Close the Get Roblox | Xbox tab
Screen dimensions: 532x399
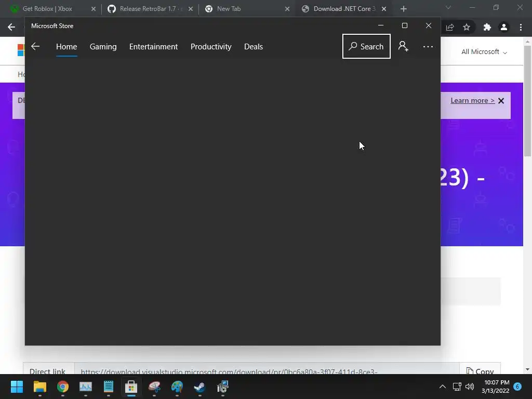[x=94, y=9]
